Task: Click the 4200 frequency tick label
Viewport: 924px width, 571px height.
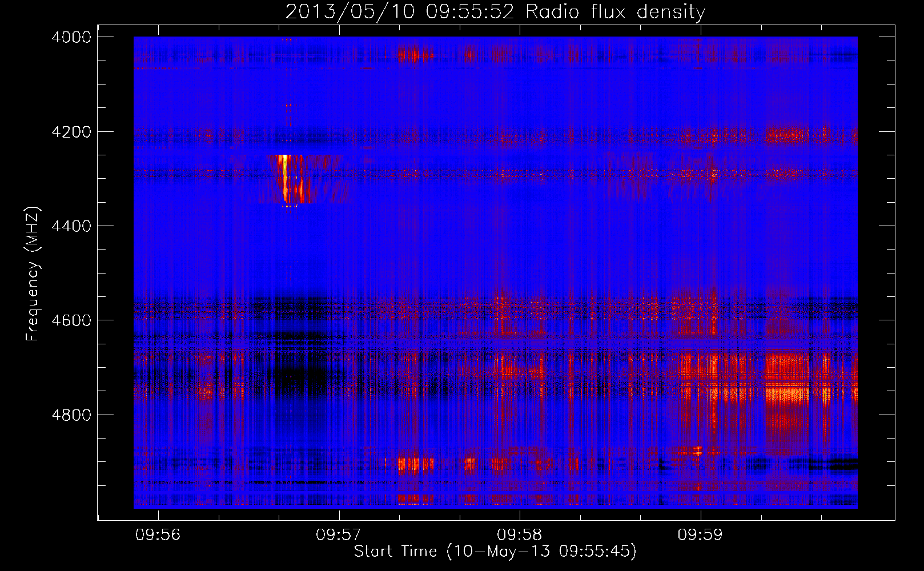Action: (71, 132)
